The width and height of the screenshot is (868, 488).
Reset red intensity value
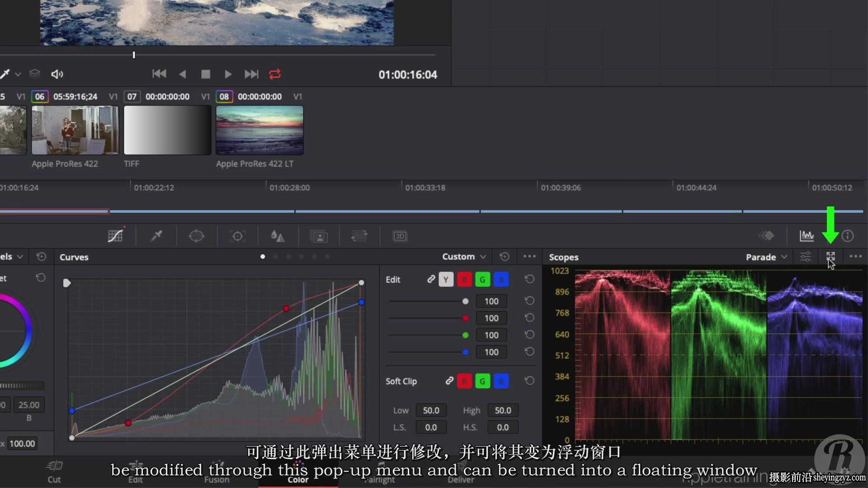[529, 318]
